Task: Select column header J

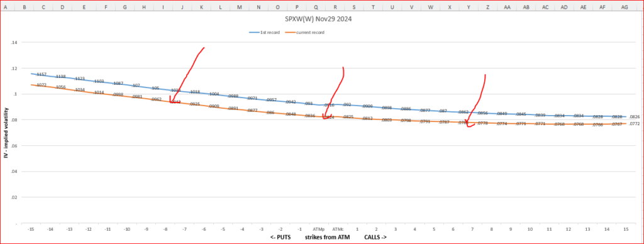Action: point(182,7)
